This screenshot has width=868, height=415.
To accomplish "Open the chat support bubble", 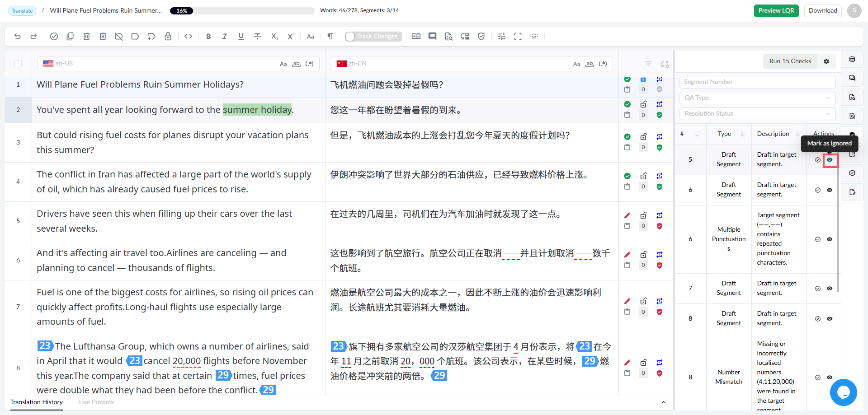I will tap(844, 392).
